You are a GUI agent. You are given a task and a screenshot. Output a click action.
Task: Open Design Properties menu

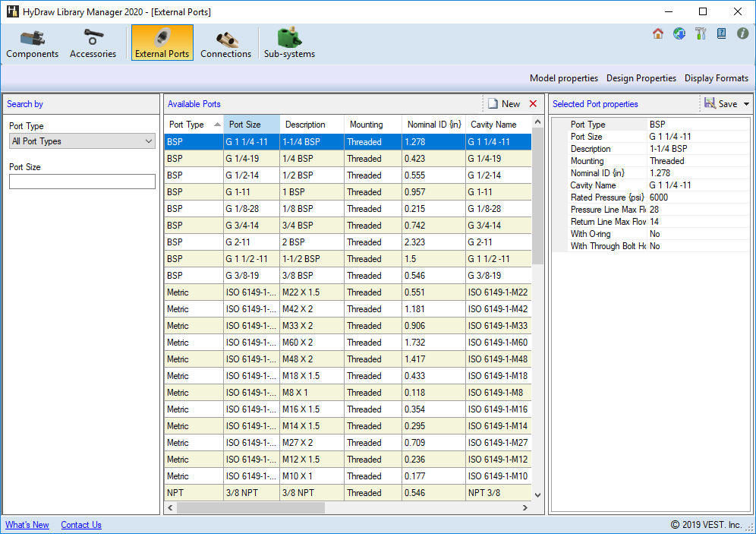(x=641, y=78)
